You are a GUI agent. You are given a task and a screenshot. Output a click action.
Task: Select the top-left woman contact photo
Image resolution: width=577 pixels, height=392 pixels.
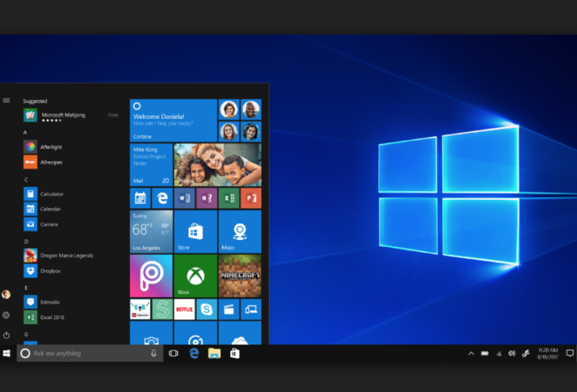229,110
